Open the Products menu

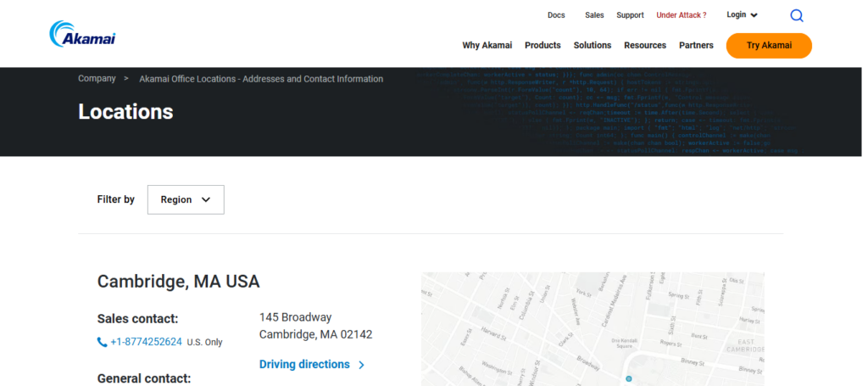coord(542,46)
